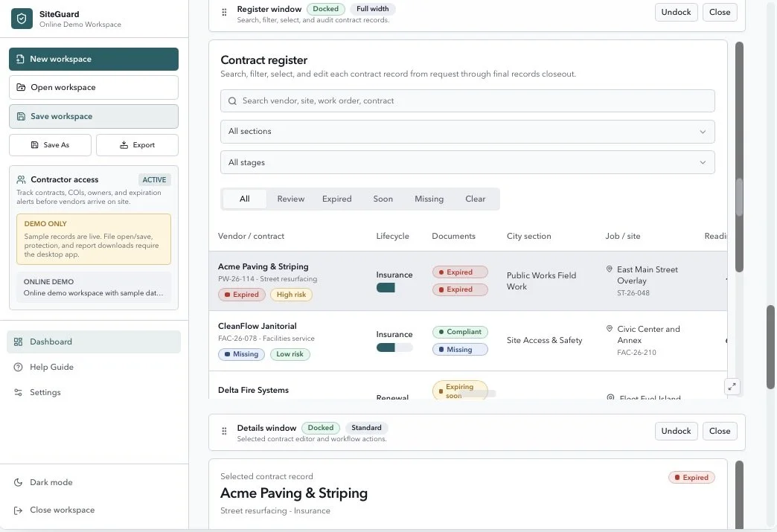Undock the Register window

(x=676, y=12)
